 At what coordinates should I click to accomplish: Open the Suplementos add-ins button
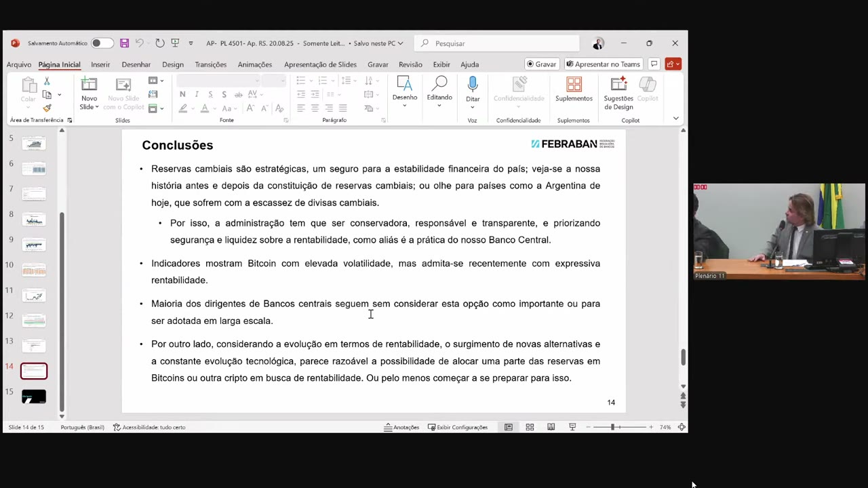pyautogui.click(x=574, y=89)
